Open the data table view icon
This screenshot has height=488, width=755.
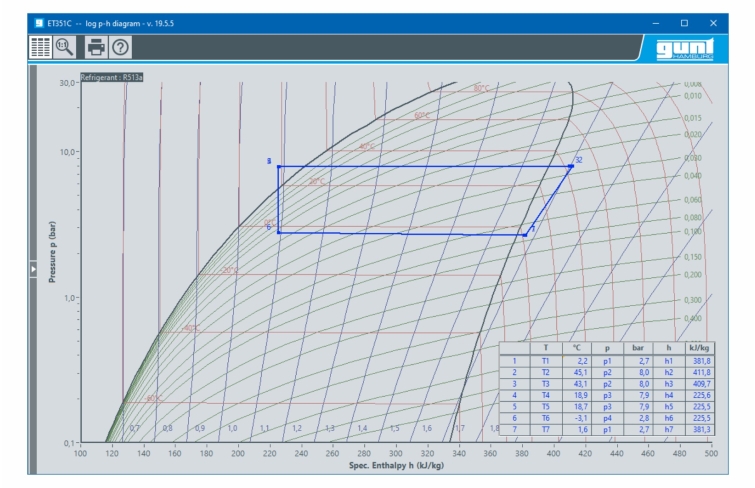40,47
